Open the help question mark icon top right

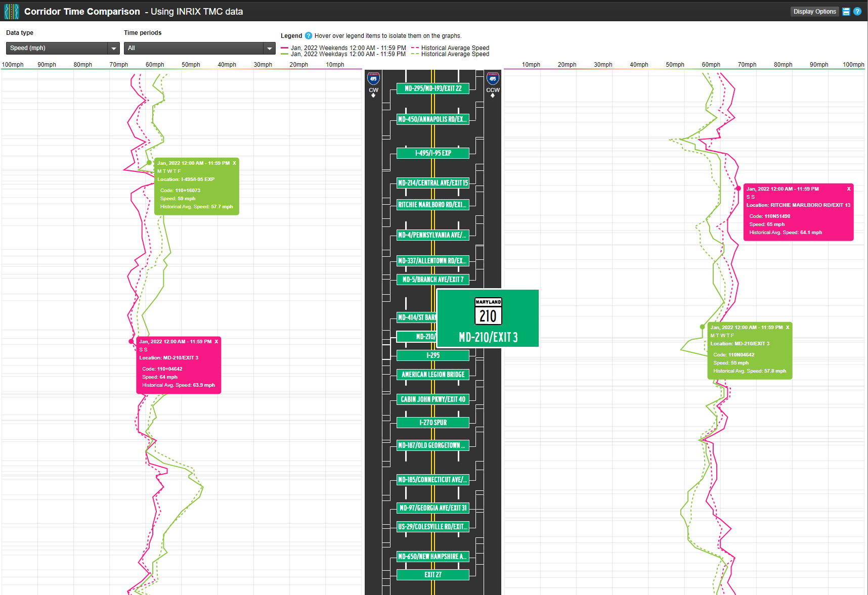pos(858,11)
